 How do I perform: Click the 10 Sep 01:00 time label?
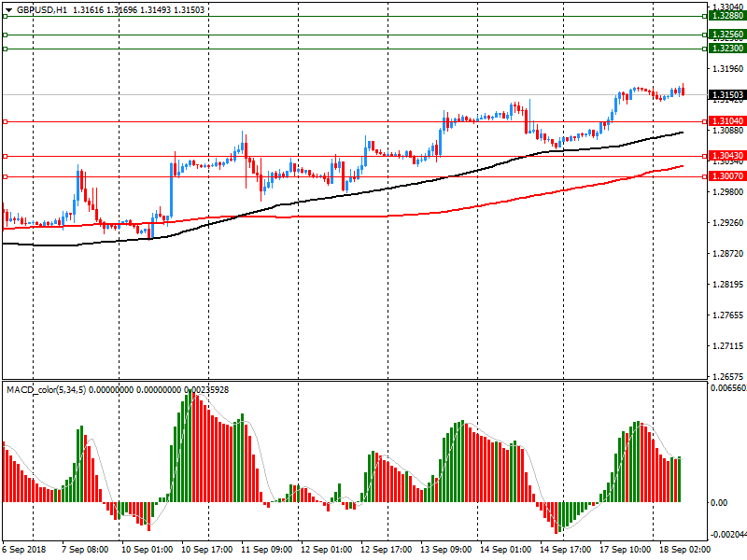coord(147,550)
